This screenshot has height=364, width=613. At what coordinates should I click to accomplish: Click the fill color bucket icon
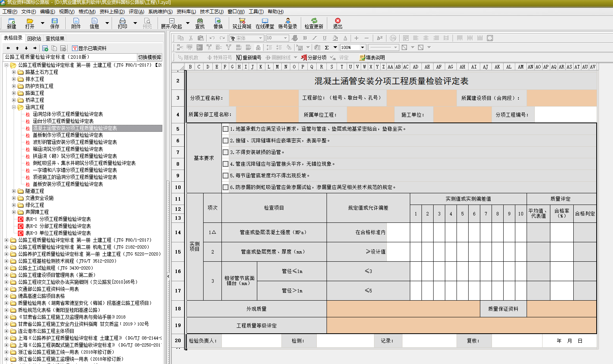pos(335,38)
